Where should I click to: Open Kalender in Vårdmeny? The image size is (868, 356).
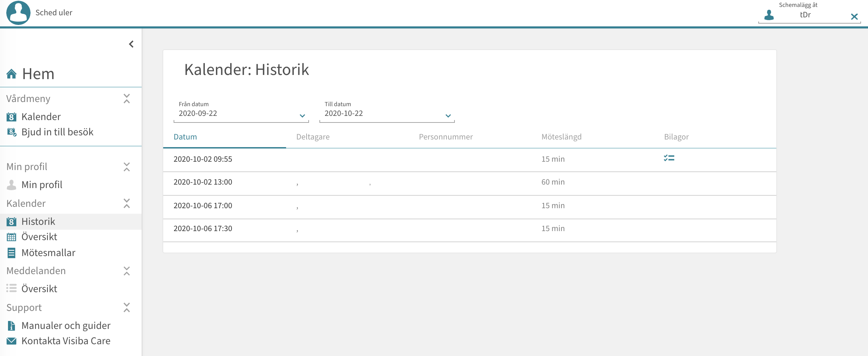(41, 117)
